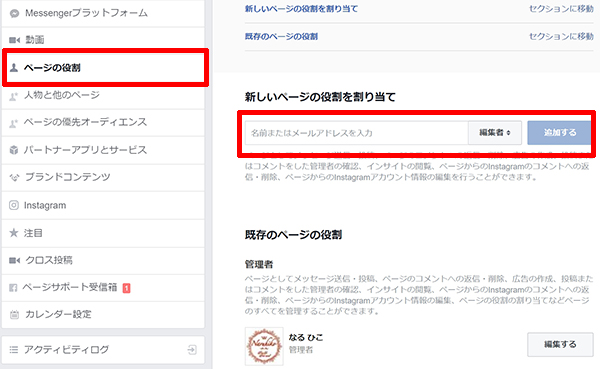This screenshot has height=369, width=600.
Task: Open the Instagram settings entry
Action: (103, 205)
